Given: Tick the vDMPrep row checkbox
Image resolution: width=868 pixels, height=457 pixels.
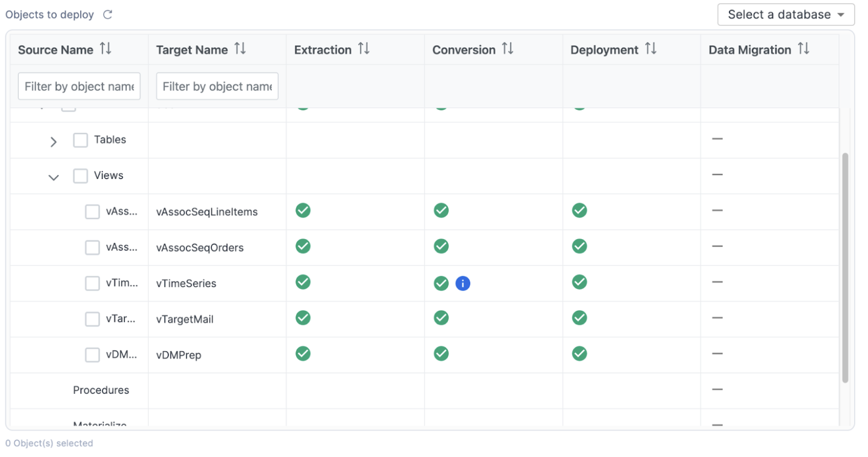Looking at the screenshot, I should click(x=92, y=355).
